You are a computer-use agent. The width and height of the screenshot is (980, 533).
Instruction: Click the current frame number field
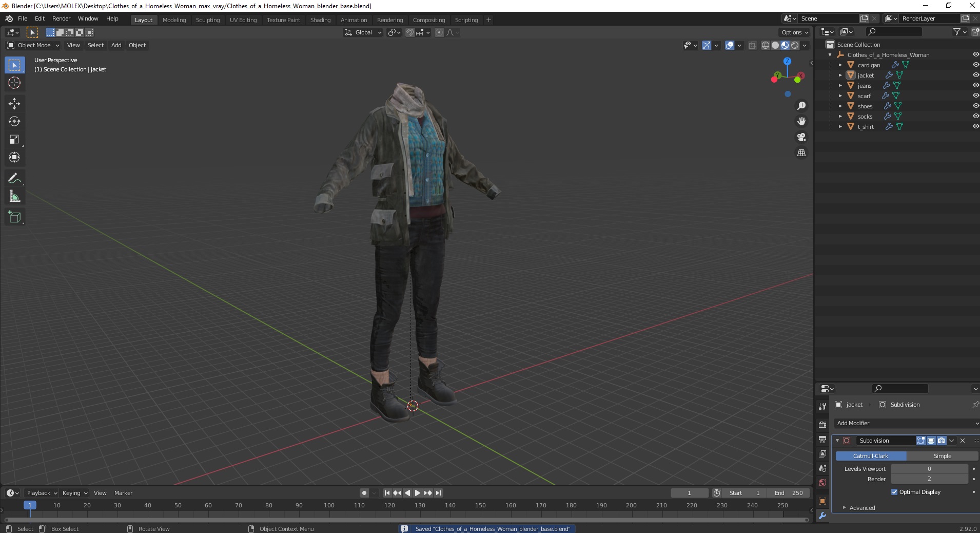pos(689,493)
